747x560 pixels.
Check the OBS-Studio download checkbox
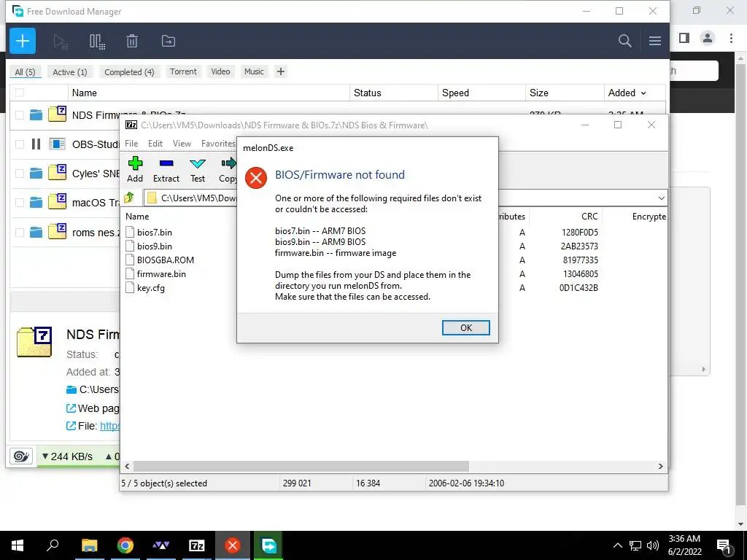(20, 144)
